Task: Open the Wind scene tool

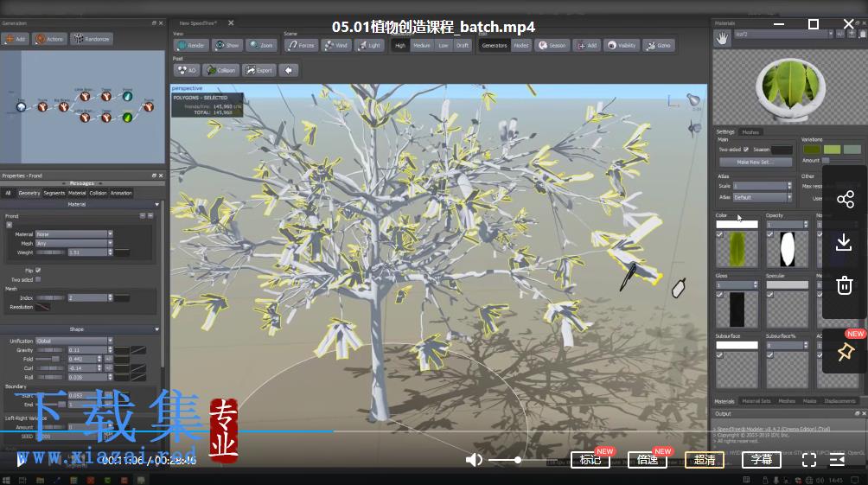Action: point(335,46)
